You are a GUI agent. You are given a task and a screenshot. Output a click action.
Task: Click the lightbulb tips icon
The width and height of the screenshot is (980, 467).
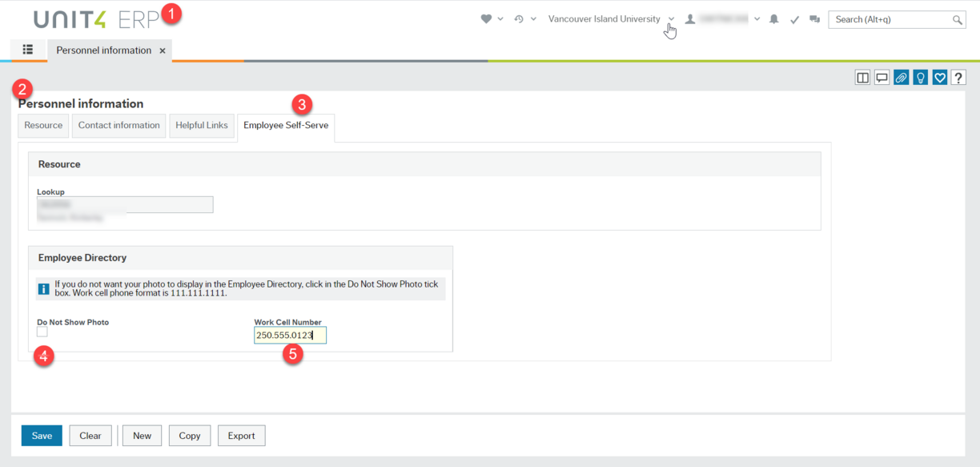coord(920,77)
